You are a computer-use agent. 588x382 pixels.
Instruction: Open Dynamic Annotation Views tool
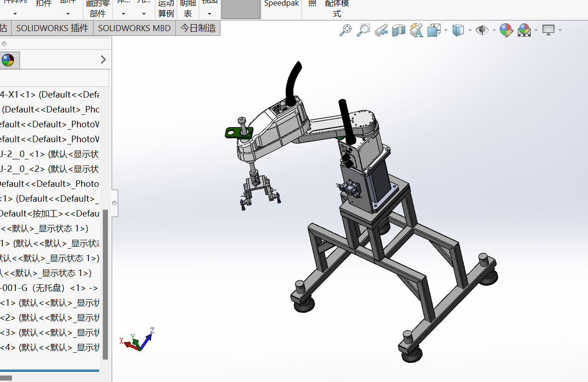(416, 31)
